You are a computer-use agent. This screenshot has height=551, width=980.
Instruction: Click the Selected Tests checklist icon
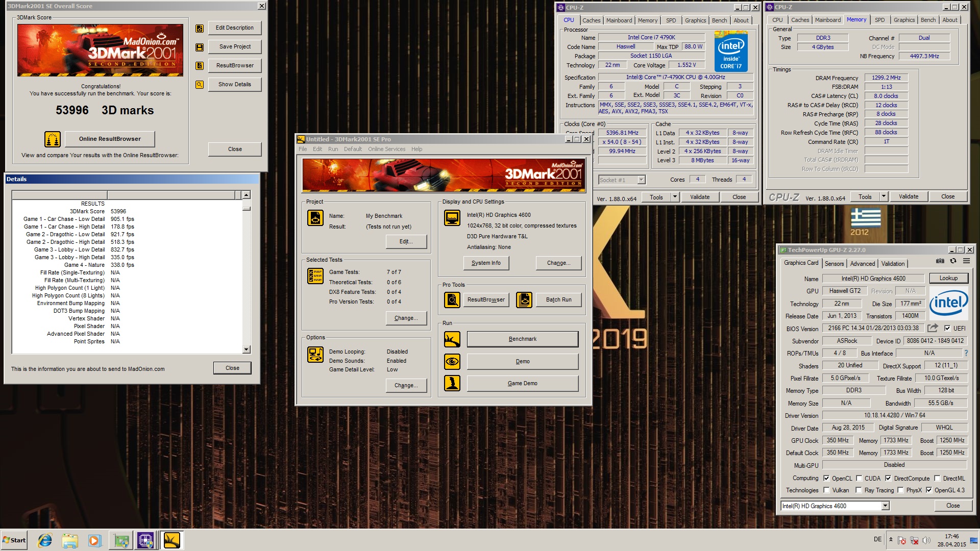pos(315,276)
